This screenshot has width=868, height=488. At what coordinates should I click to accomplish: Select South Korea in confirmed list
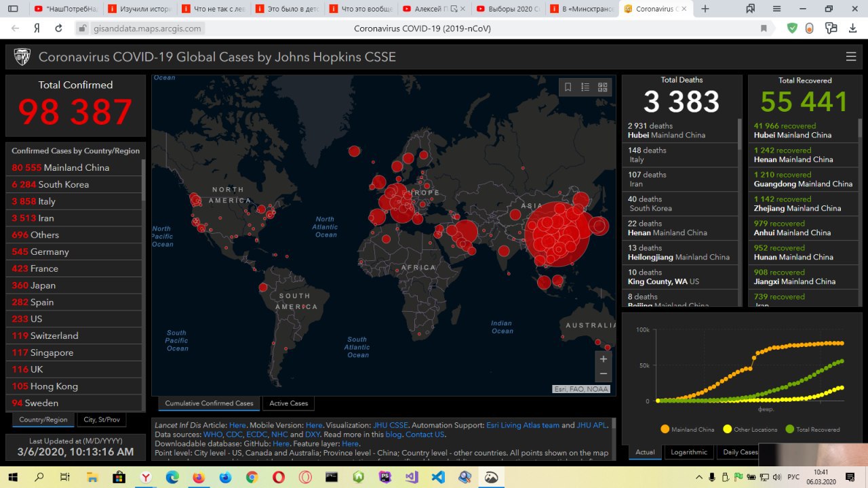click(x=74, y=184)
